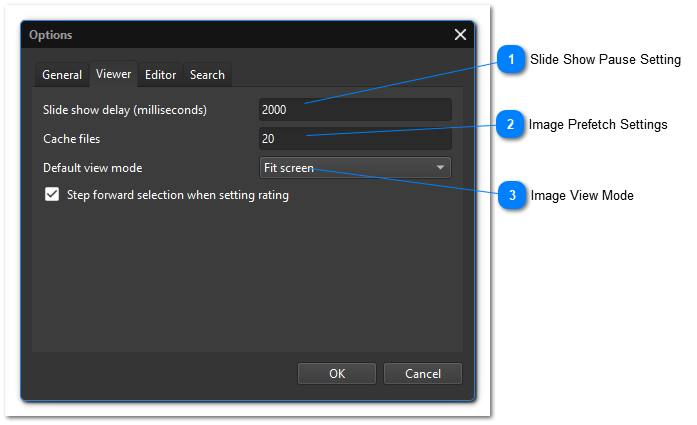Image resolution: width=697 pixels, height=425 pixels.
Task: Click the Image Prefetch Settings annotation label
Action: (x=598, y=125)
